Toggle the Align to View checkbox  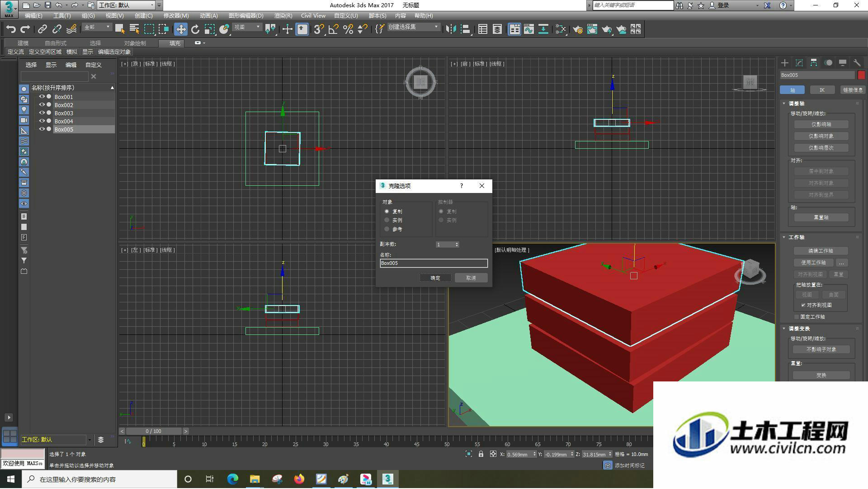pos(803,306)
